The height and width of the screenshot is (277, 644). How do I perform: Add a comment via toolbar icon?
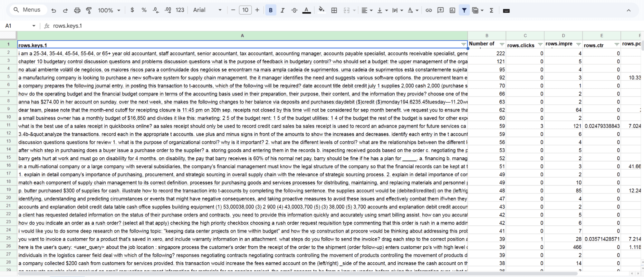coord(440,10)
